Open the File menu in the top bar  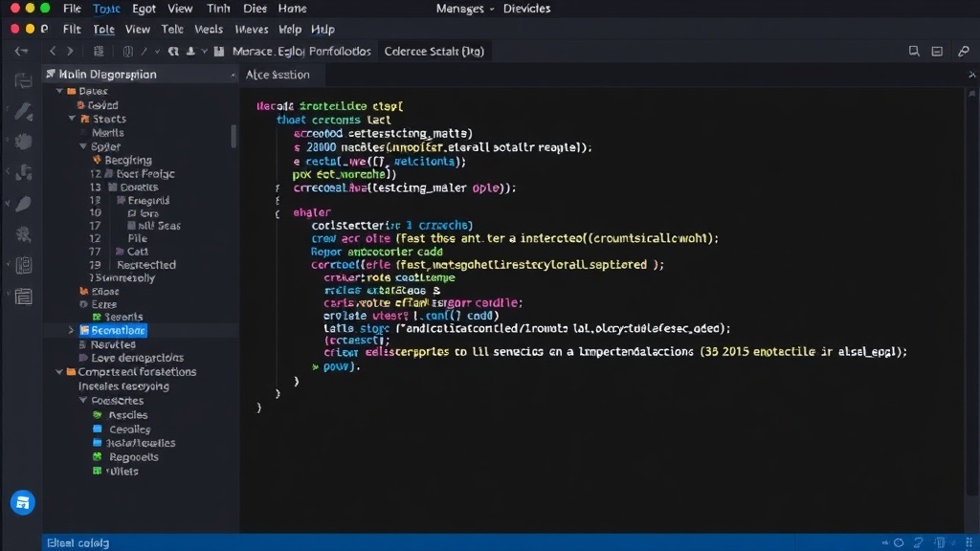(x=72, y=9)
